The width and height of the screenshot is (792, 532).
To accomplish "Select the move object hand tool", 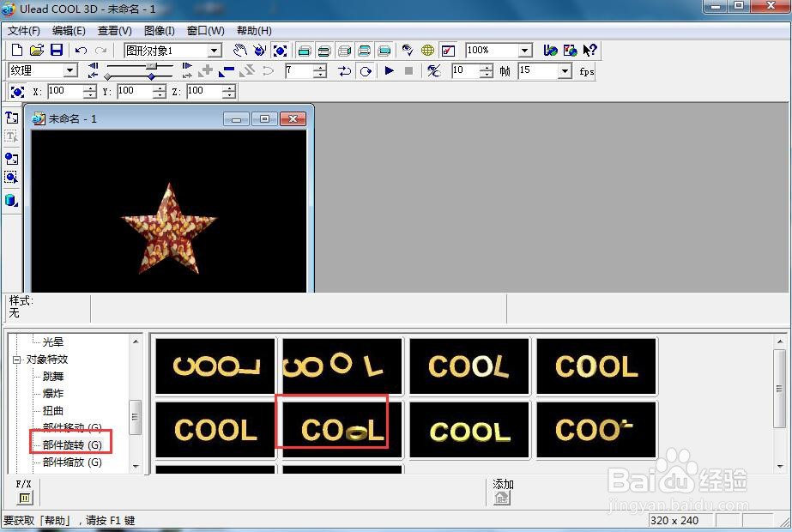I will [240, 50].
